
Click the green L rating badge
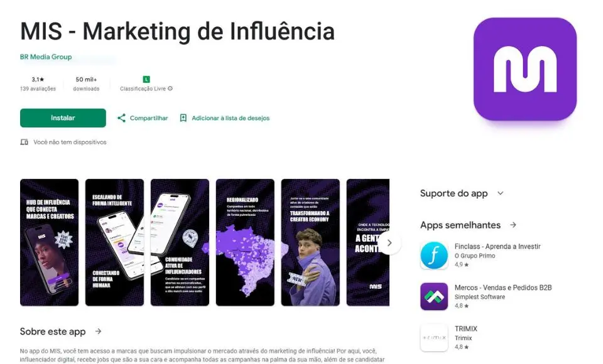tap(146, 79)
